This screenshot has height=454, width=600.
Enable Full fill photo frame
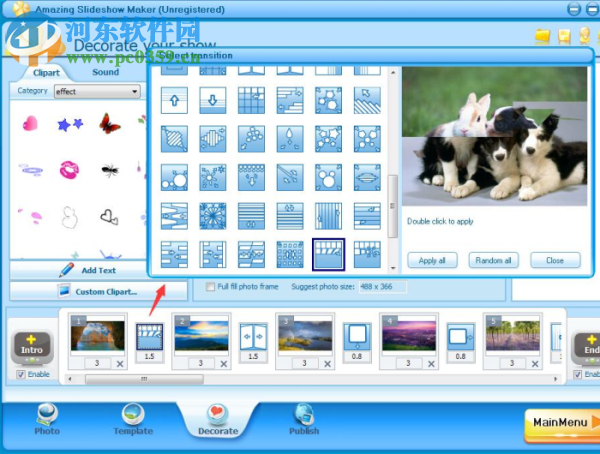click(x=210, y=287)
